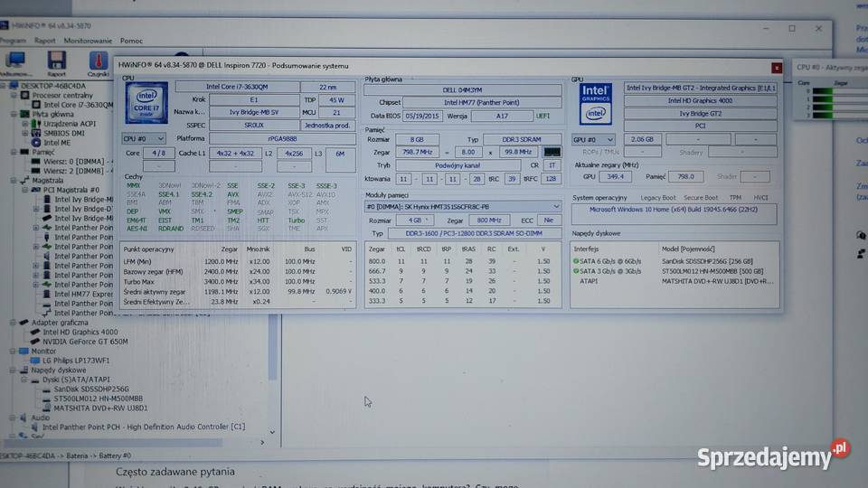Click the Intel Graphics logo badge

pos(596,104)
